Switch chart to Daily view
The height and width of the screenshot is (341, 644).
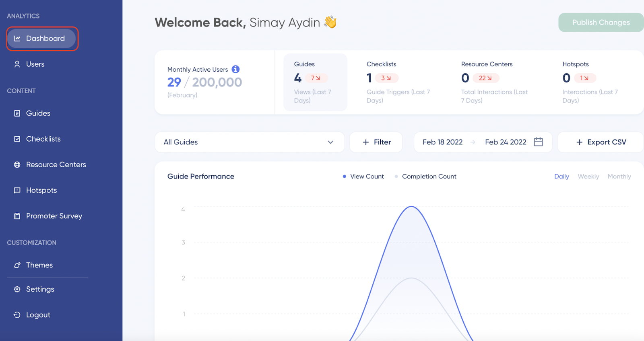pos(561,177)
